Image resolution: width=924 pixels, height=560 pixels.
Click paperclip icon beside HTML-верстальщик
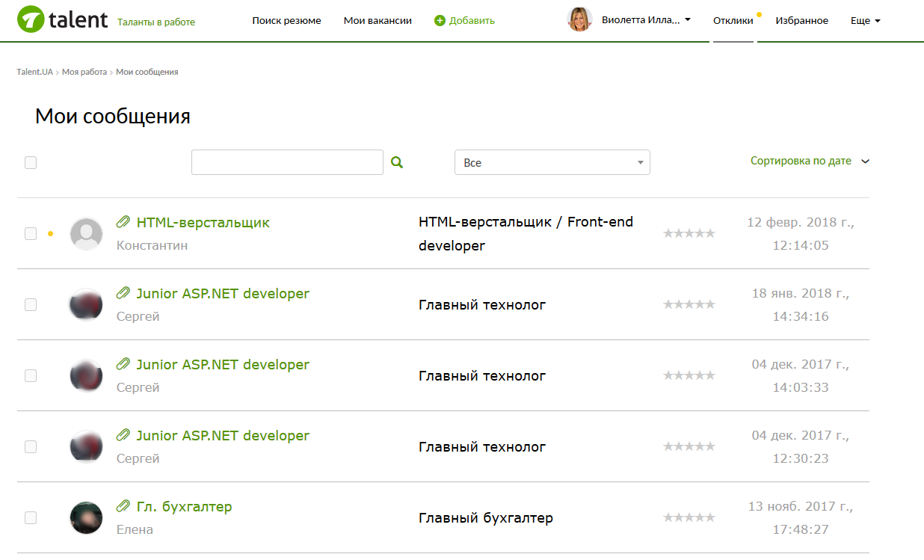tap(123, 222)
